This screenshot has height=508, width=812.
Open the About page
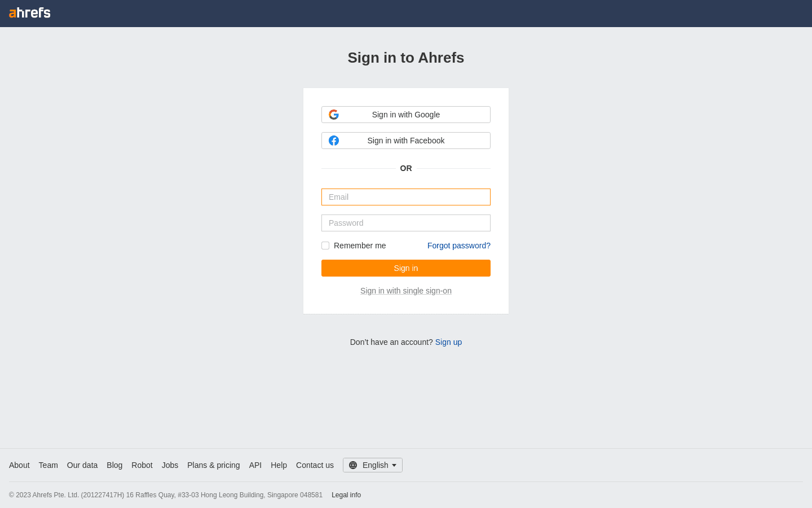[19, 465]
